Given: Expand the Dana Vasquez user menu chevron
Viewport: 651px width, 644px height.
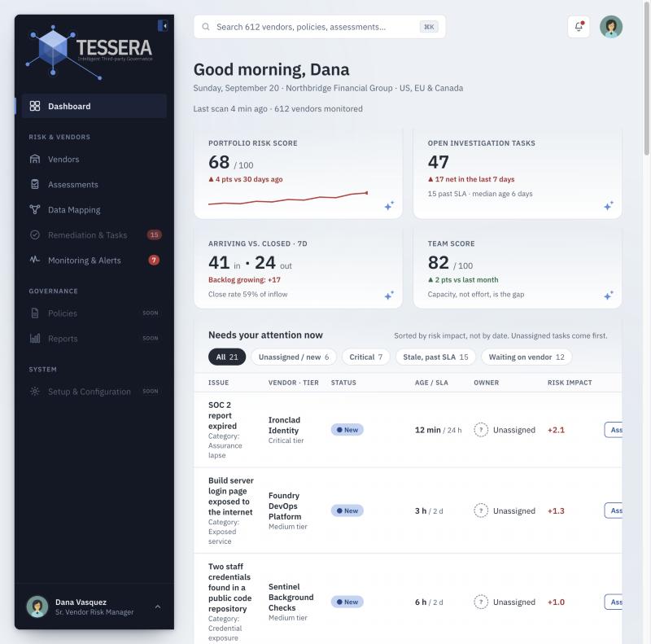Looking at the screenshot, I should pos(158,607).
